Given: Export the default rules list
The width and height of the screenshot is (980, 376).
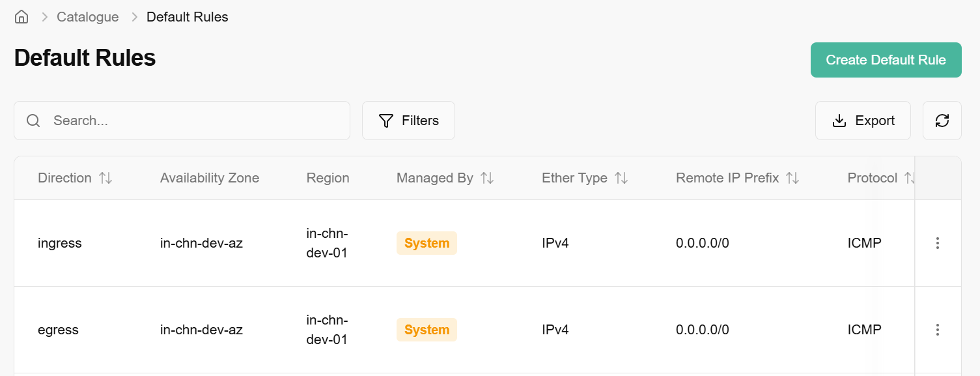Looking at the screenshot, I should pos(863,121).
